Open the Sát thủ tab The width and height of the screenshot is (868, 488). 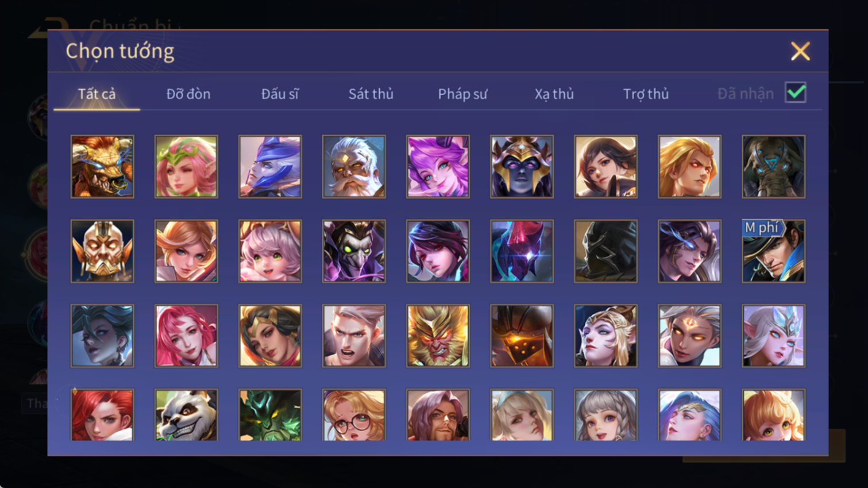[x=371, y=94]
